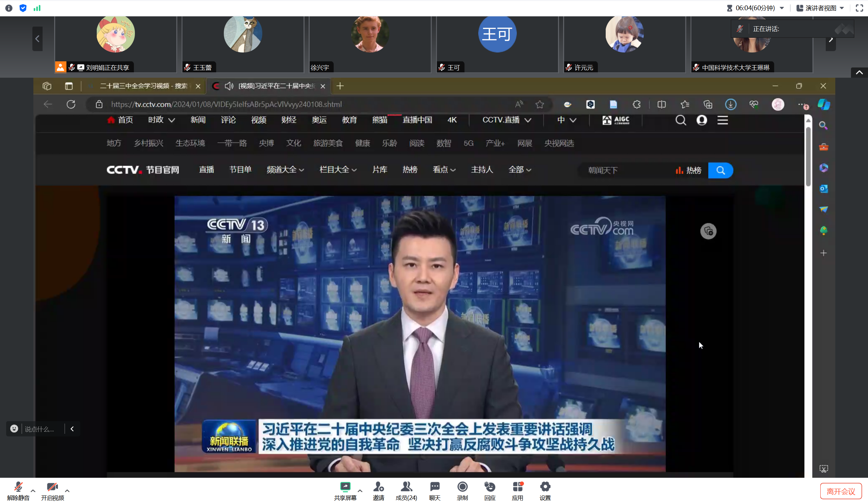Open 演讲者视图 view layout dropdown
868x504 pixels.
pos(820,8)
